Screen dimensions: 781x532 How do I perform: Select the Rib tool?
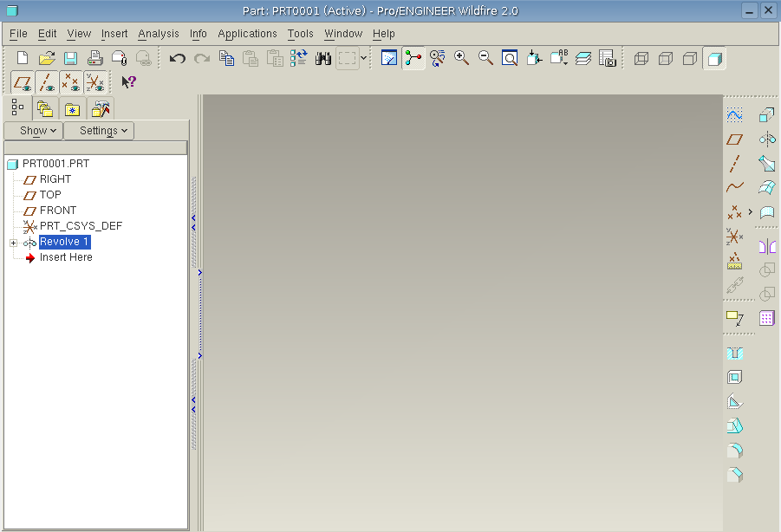click(x=735, y=401)
